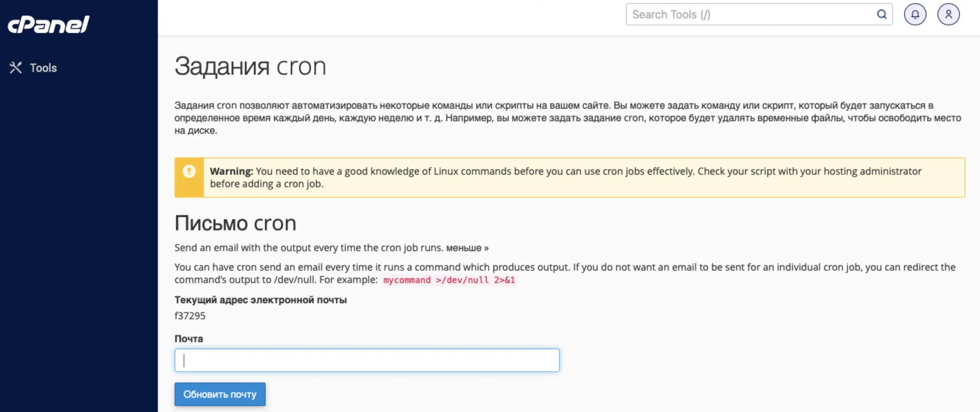Click into the Почта email input
Viewport: 980px width, 412px height.
coord(367,360)
